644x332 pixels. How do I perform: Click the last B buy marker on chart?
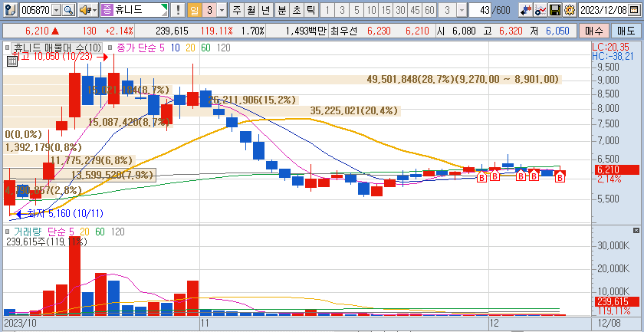(560, 177)
